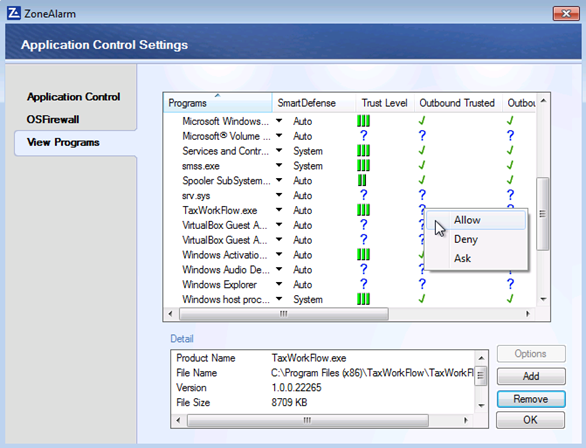Sort by Programs column header
586x448 pixels.
click(218, 103)
